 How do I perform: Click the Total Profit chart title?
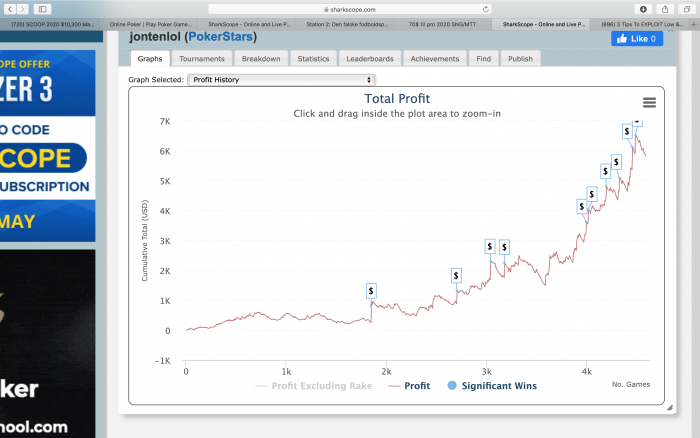click(397, 98)
